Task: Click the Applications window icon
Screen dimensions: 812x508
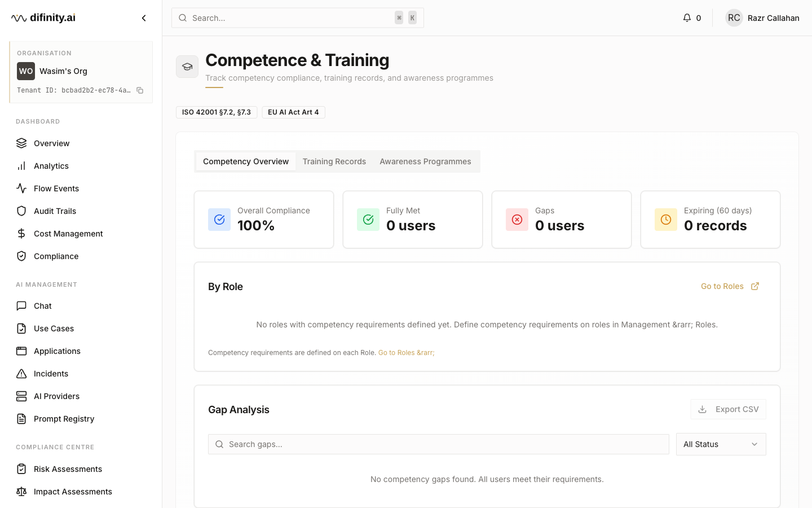Action: [x=21, y=351]
